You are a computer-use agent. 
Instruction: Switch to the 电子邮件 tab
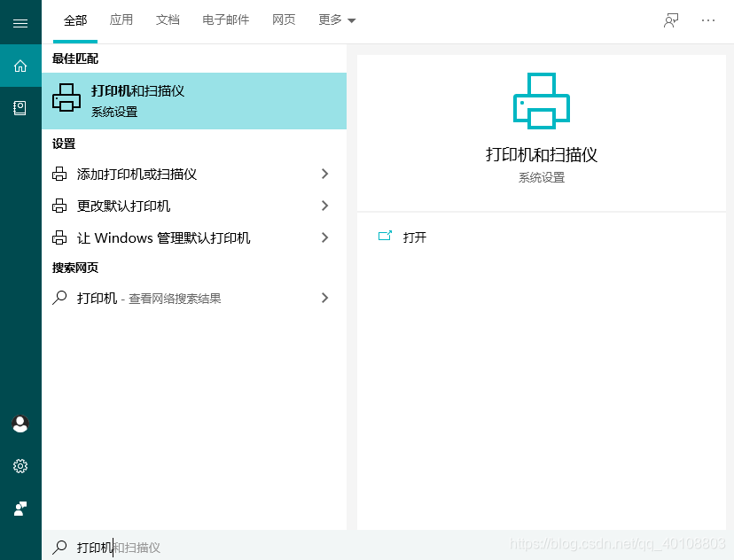226,19
